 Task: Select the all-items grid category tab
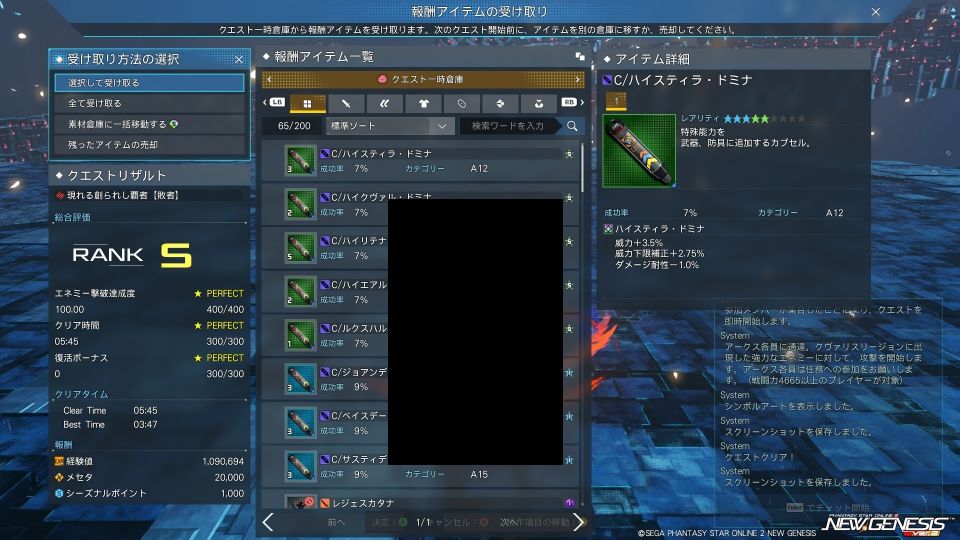click(x=308, y=103)
